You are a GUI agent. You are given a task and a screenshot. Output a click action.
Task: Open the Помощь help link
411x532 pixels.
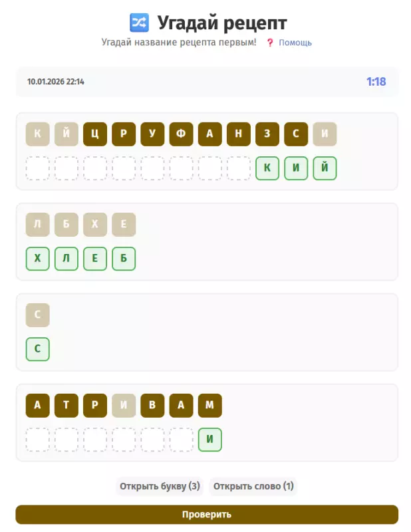coord(295,43)
